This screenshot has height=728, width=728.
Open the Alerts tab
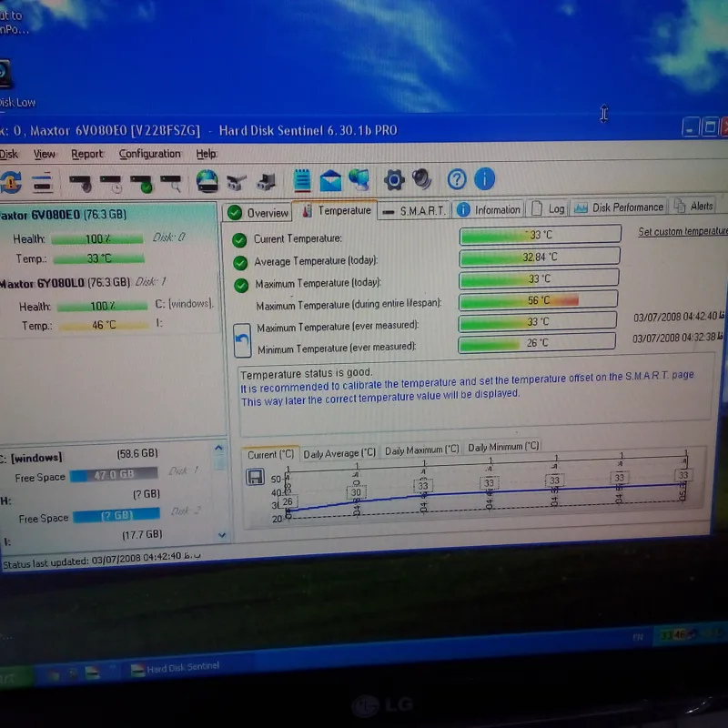coord(693,207)
